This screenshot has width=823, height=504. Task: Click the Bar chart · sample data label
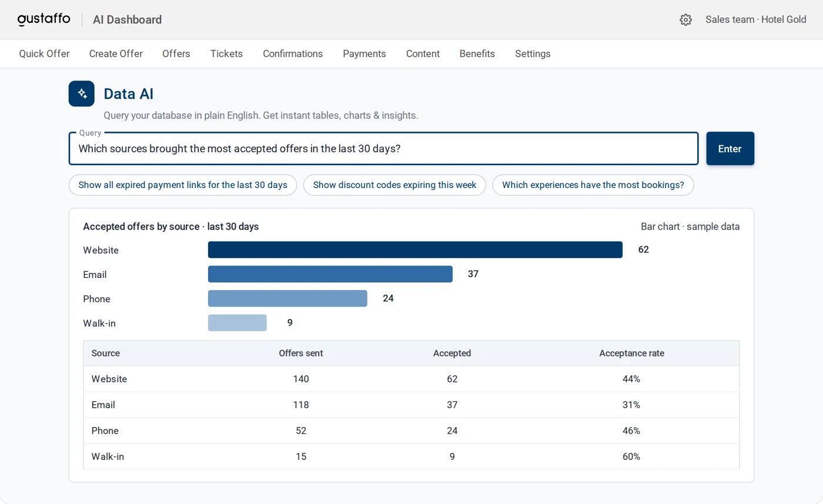coord(690,227)
